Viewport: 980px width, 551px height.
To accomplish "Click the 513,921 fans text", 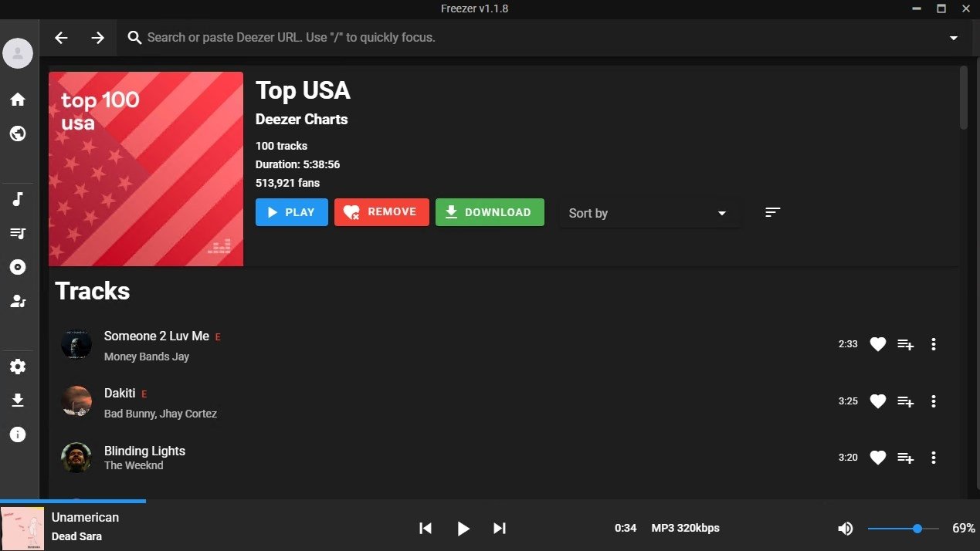I will click(x=287, y=183).
